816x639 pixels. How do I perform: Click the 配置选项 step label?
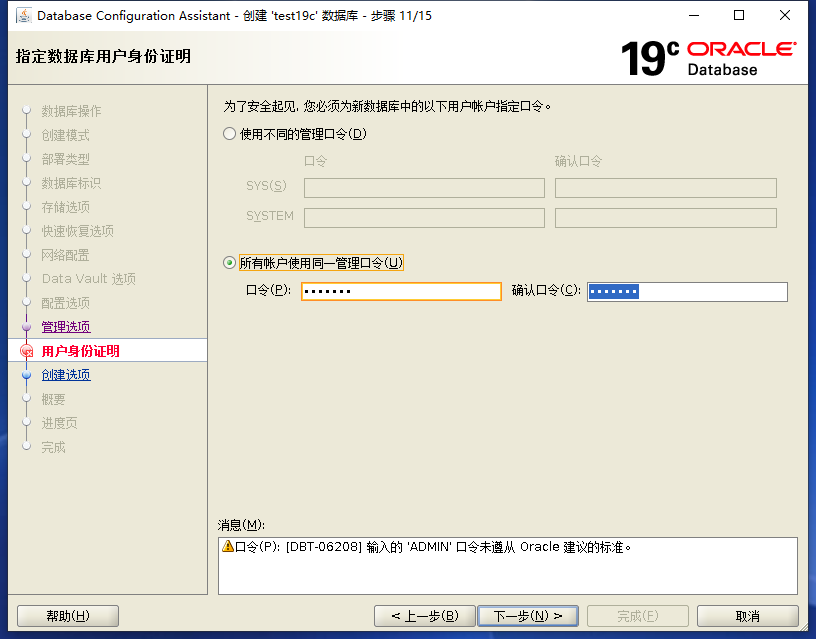pos(66,303)
